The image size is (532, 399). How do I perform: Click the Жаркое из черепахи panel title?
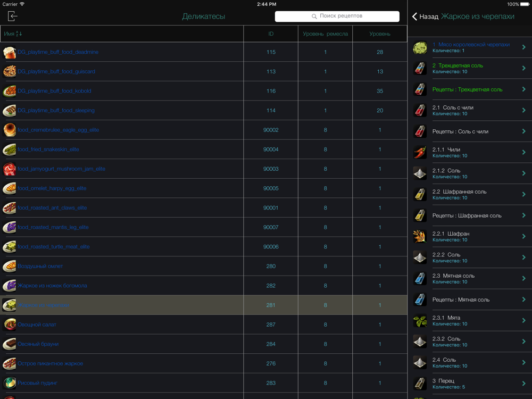[477, 16]
